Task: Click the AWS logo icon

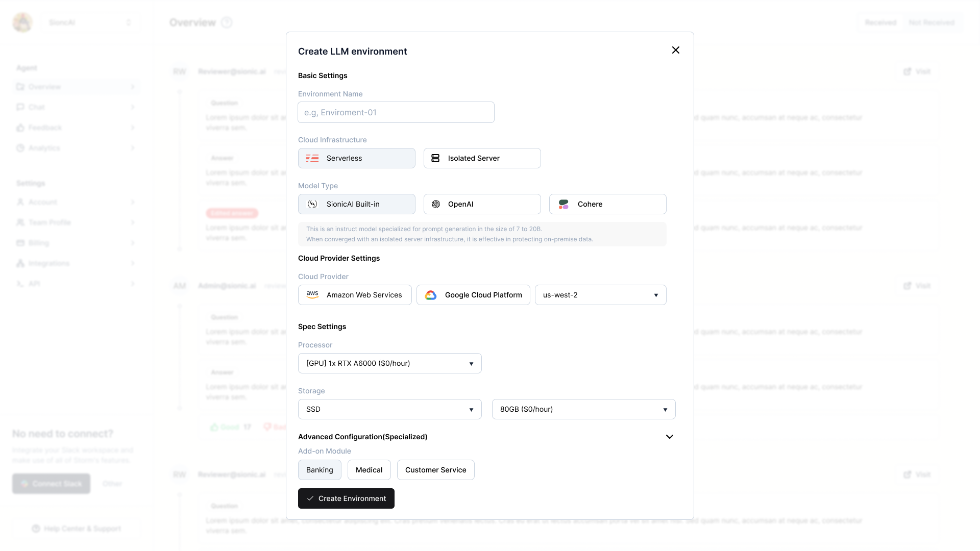Action: [x=312, y=295]
